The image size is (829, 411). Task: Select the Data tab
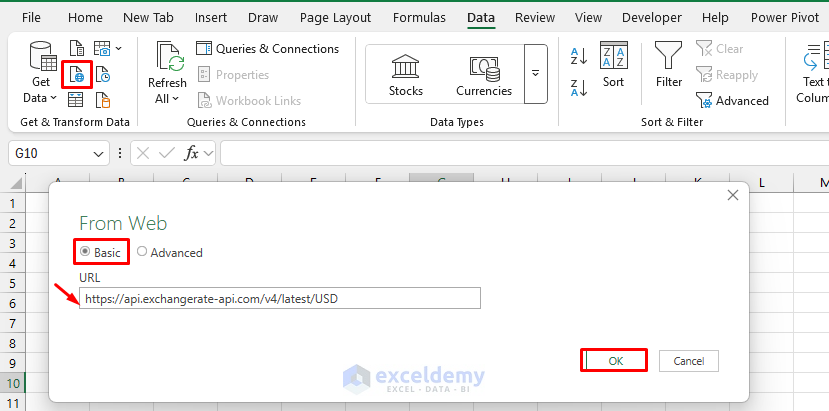(481, 17)
